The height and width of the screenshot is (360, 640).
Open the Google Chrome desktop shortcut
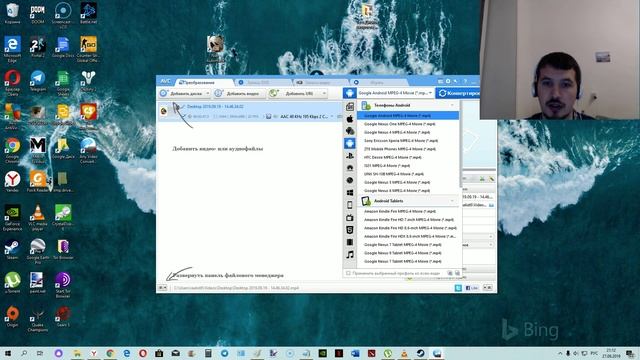[12, 150]
